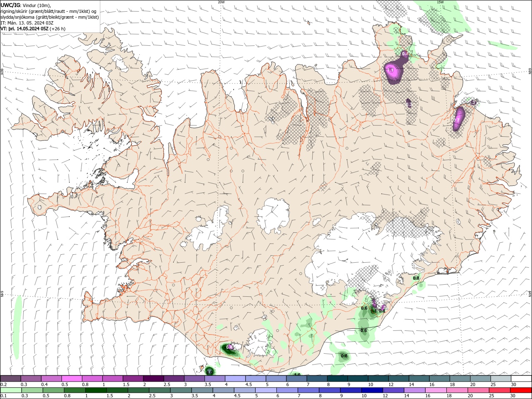This screenshot has height=399, width=532.
Task: Select the medium green 0.5–0.8 rain swatch
Action: click(x=53, y=390)
